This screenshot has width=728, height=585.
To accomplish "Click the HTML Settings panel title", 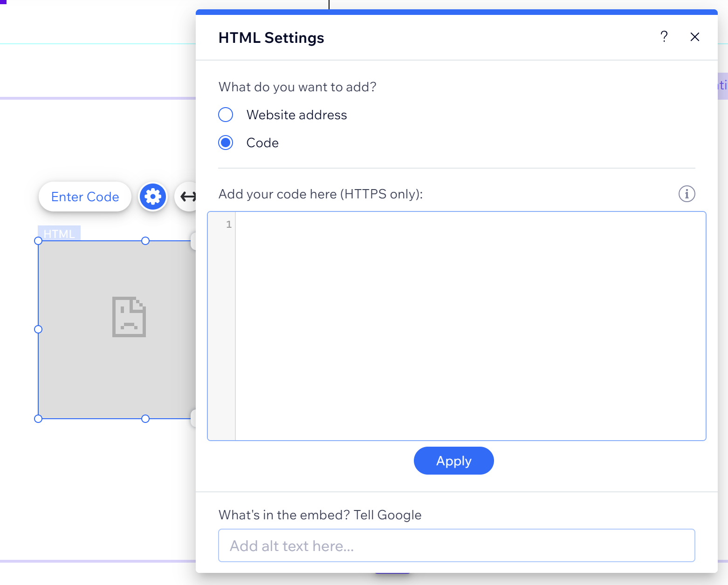I will point(271,38).
